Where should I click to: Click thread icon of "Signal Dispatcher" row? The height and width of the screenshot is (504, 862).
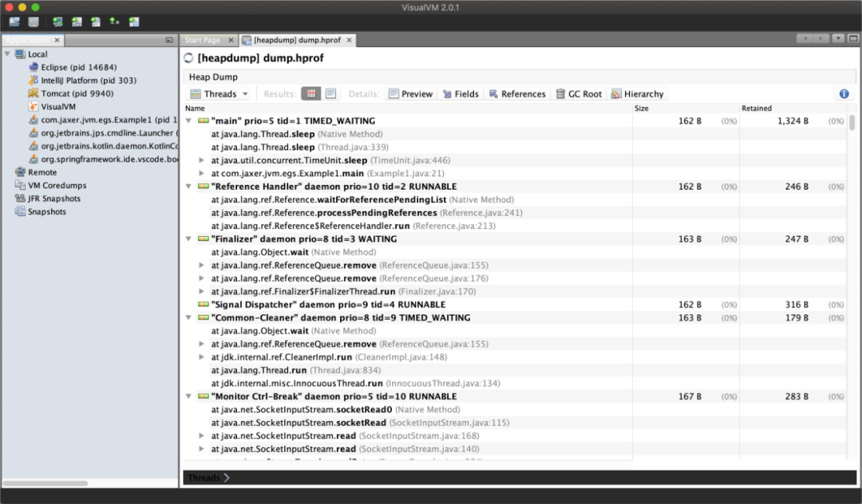point(204,304)
